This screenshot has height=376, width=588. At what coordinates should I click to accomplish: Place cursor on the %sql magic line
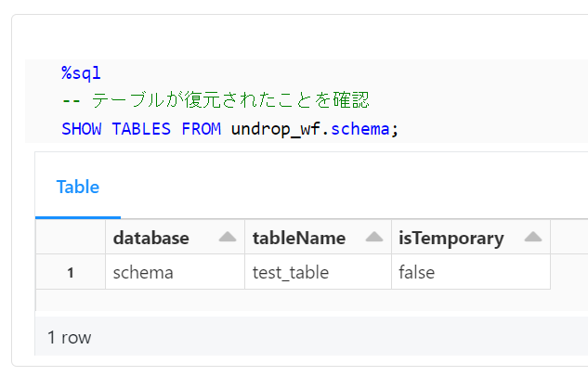(81, 73)
